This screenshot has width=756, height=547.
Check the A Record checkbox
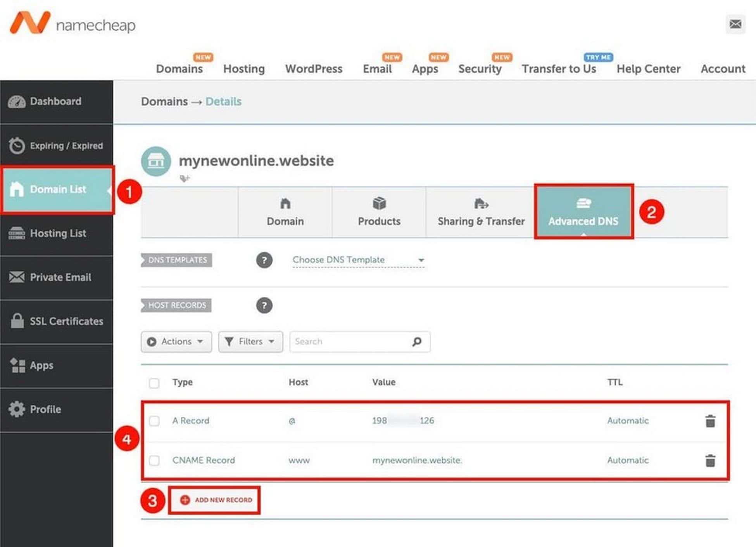tap(154, 421)
